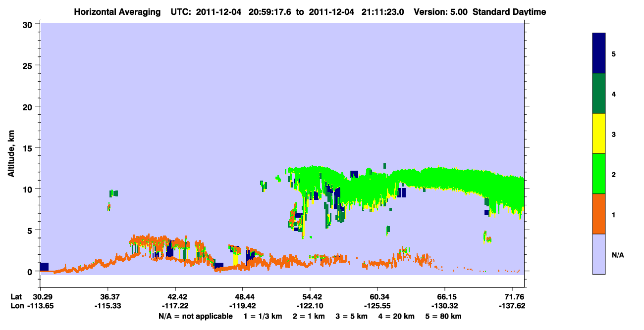Click the latitude value 36.37
Screen dimensions: 644x330
pyautogui.click(x=107, y=297)
